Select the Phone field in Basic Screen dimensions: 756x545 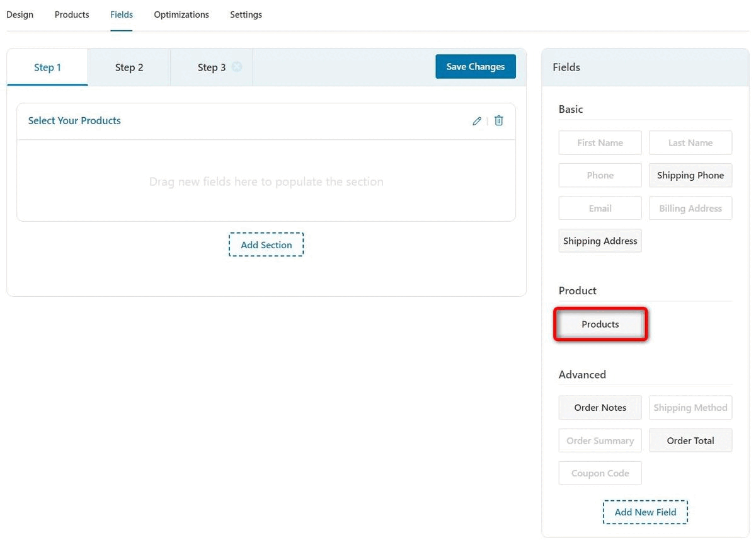pyautogui.click(x=600, y=176)
